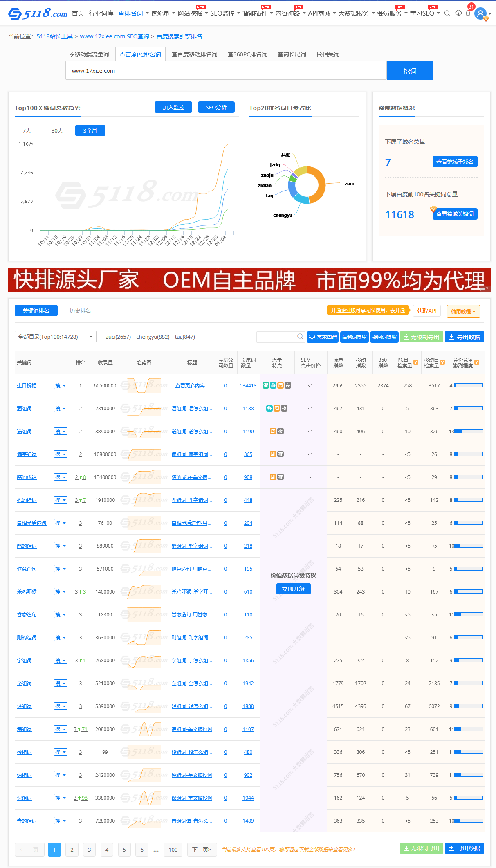Select the 7天 trend range

pos(27,130)
